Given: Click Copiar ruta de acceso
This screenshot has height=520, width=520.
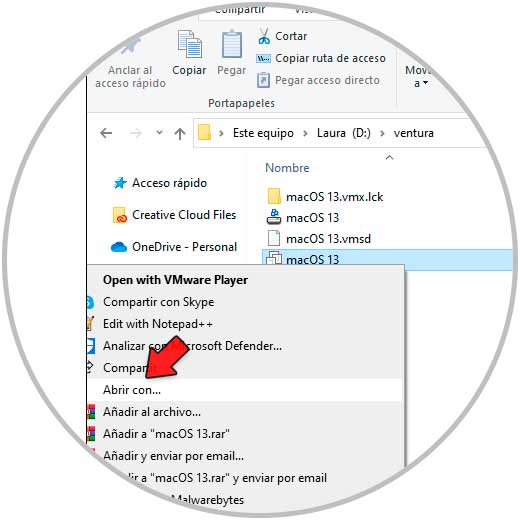Looking at the screenshot, I should [x=330, y=58].
